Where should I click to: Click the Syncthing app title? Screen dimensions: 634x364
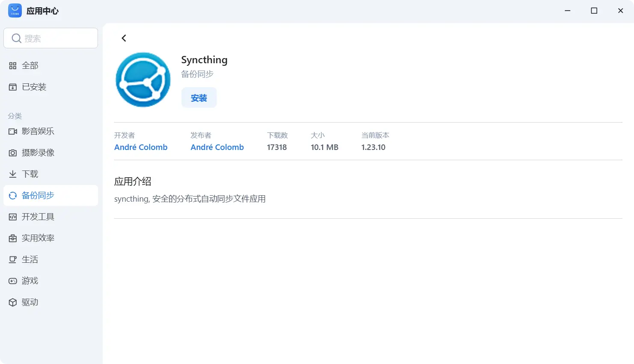tap(204, 60)
